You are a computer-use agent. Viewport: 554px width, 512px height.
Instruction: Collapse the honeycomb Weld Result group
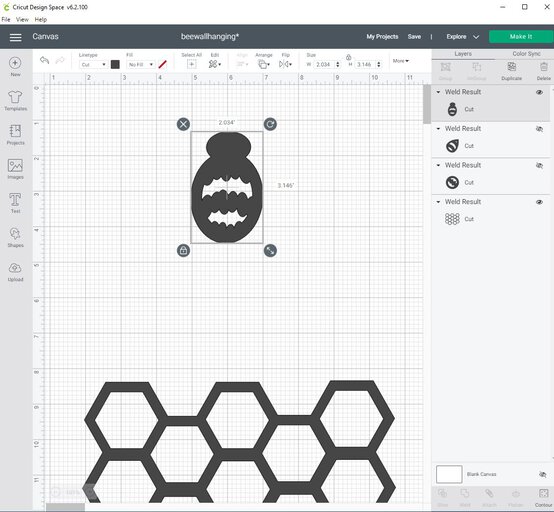click(438, 202)
